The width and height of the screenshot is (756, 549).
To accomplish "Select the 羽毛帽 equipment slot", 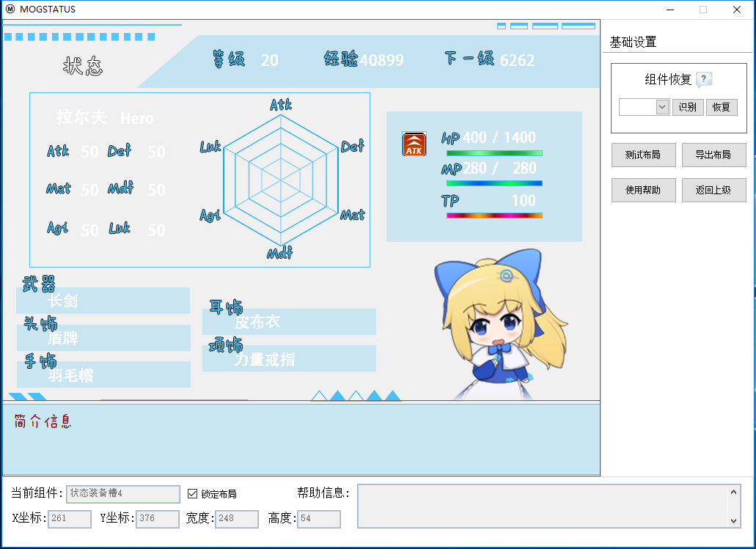I will coord(103,375).
